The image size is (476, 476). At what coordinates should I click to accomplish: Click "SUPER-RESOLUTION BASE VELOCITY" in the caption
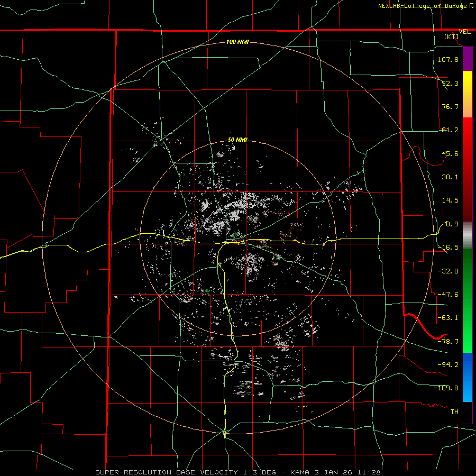pos(168,472)
